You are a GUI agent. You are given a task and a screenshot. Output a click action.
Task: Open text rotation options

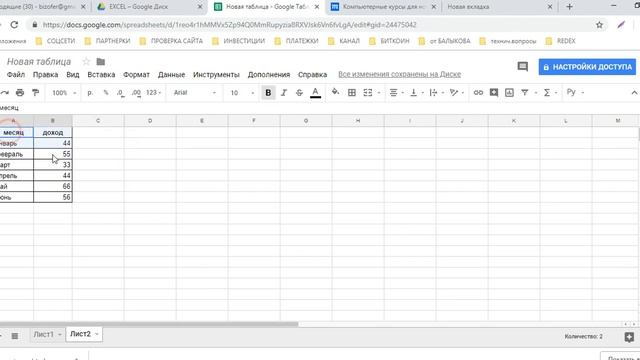(x=456, y=93)
